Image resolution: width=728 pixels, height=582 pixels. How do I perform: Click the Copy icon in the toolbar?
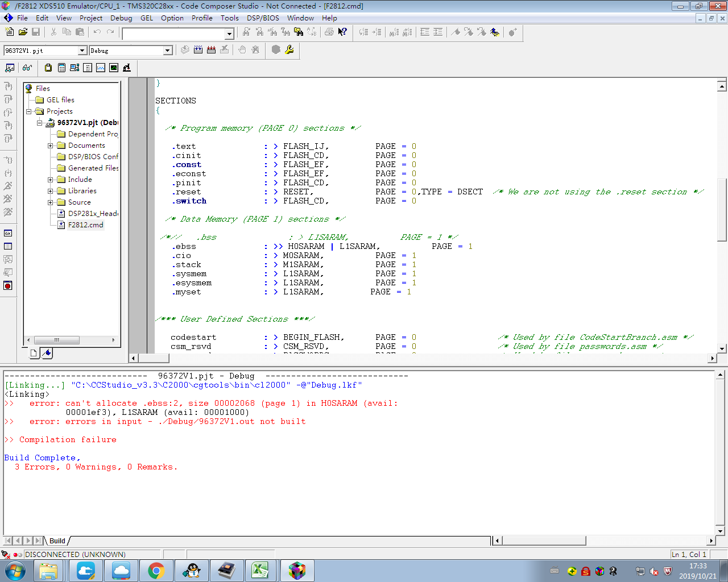[67, 32]
